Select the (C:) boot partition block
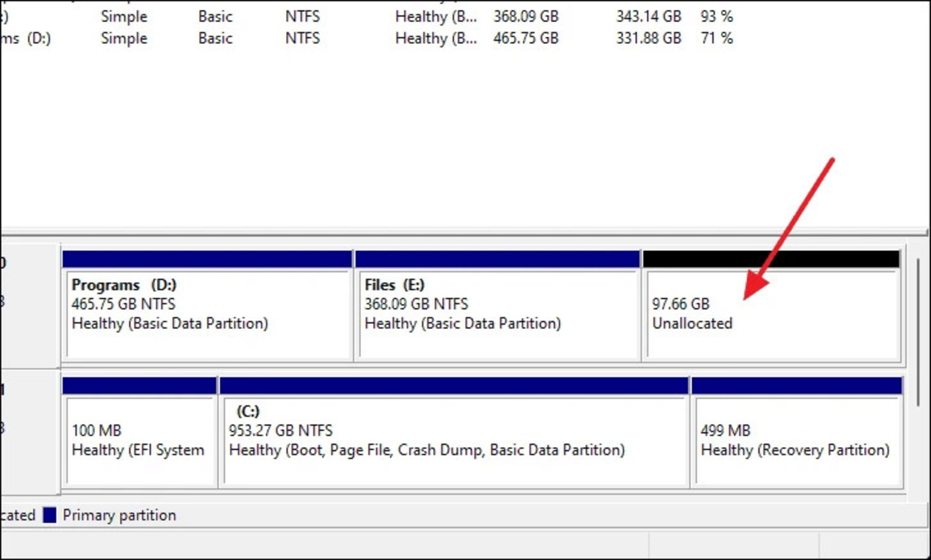 pos(453,441)
